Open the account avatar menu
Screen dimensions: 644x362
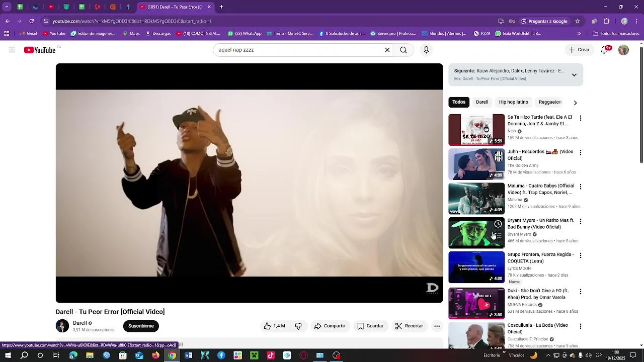coord(623,50)
